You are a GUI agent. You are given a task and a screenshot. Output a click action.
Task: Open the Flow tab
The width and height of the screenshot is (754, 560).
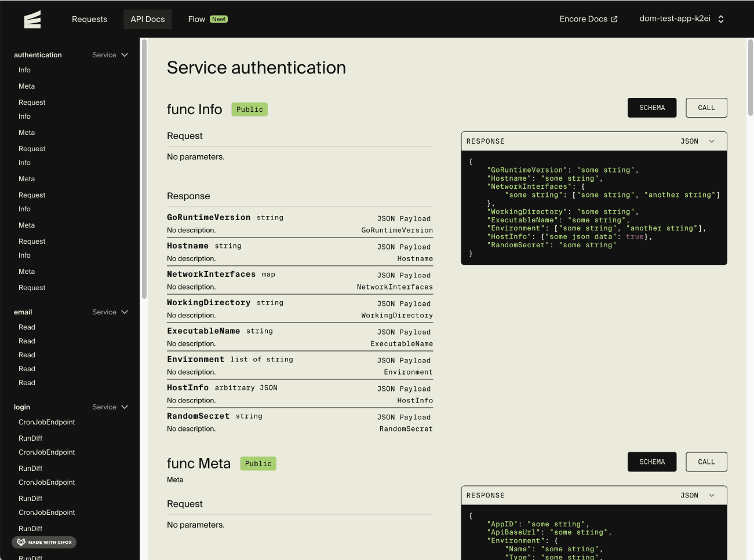pos(207,19)
